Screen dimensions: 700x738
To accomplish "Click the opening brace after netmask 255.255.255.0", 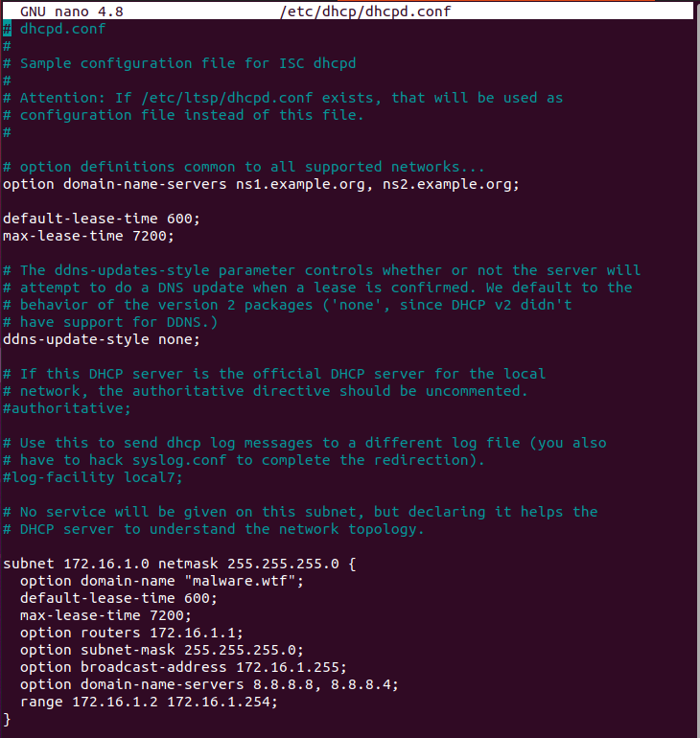I will (x=352, y=564).
